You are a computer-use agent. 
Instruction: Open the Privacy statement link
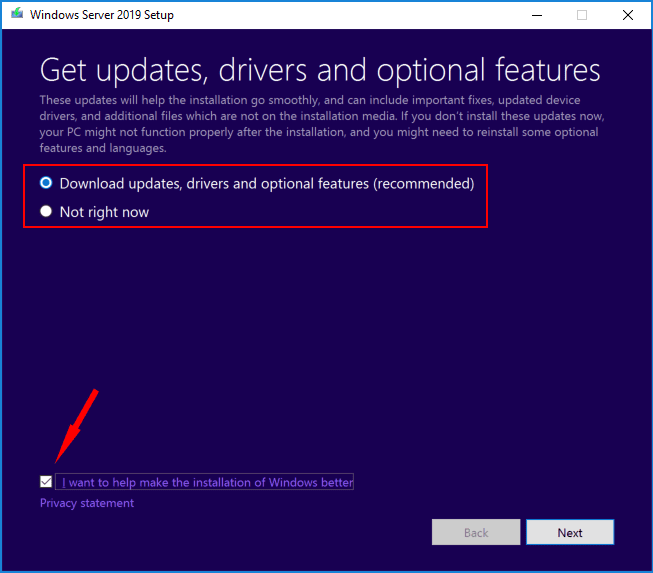[x=87, y=503]
